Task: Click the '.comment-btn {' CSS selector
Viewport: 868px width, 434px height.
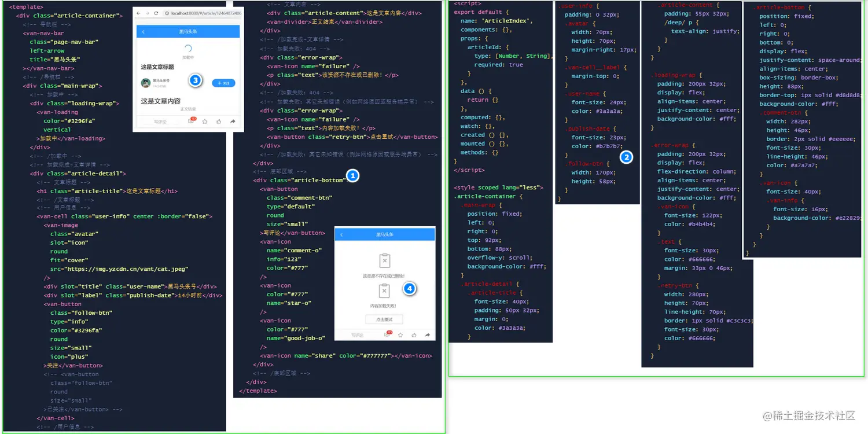Action: click(x=783, y=113)
